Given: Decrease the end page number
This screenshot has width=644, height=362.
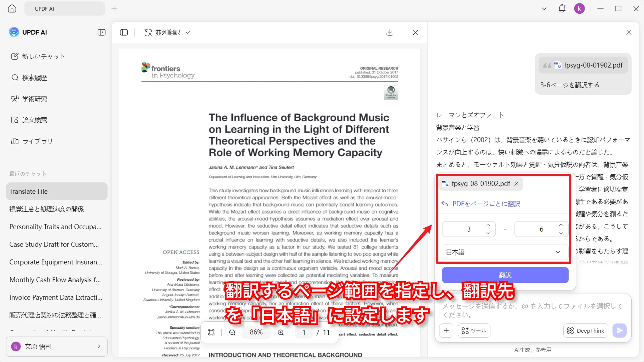Looking at the screenshot, I should coord(561,233).
